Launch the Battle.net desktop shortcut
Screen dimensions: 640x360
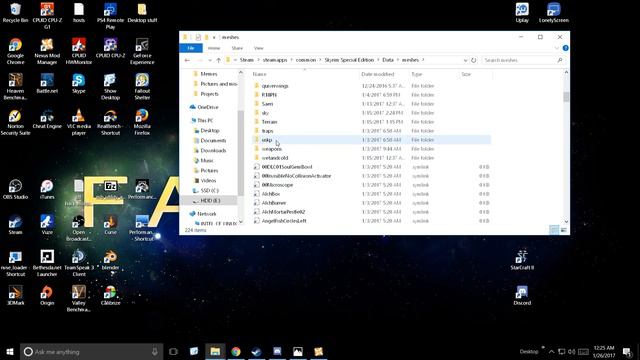tap(47, 84)
